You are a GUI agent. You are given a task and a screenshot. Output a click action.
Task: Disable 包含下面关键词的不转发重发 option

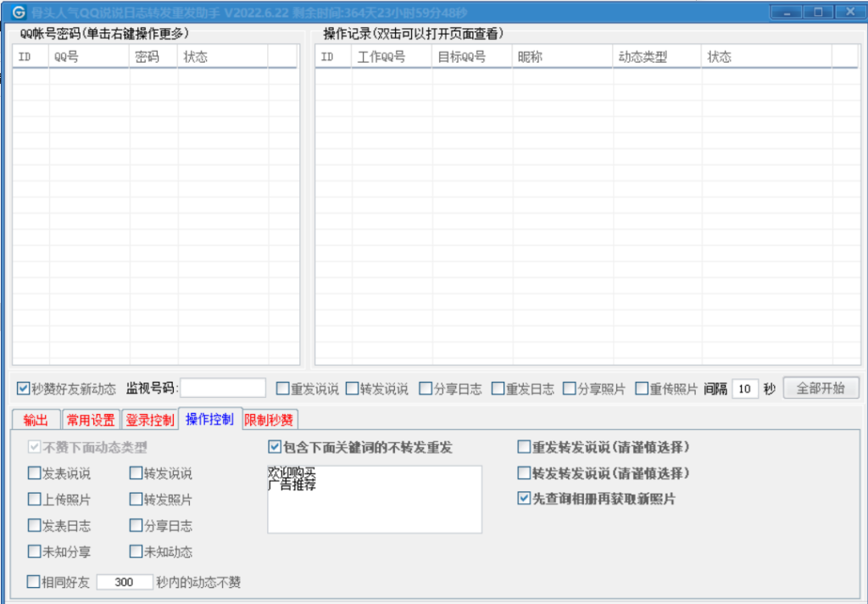pyautogui.click(x=275, y=447)
